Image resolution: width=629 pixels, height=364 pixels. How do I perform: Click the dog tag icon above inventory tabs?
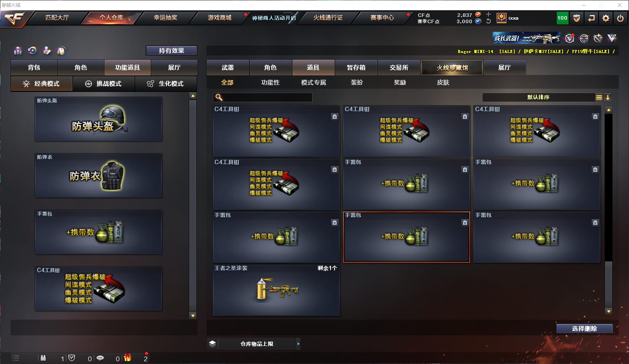click(x=61, y=50)
